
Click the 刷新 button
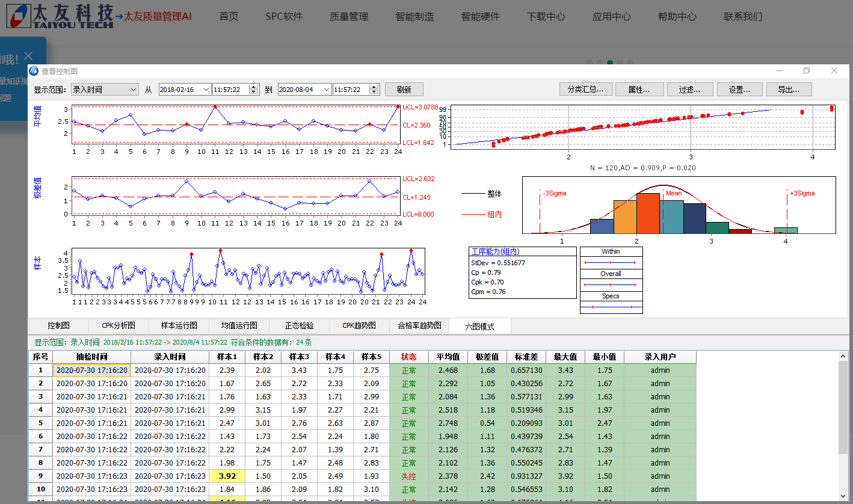[x=404, y=90]
